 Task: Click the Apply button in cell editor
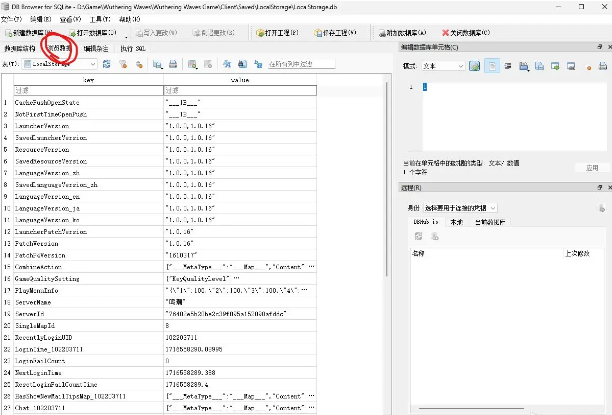pos(590,167)
